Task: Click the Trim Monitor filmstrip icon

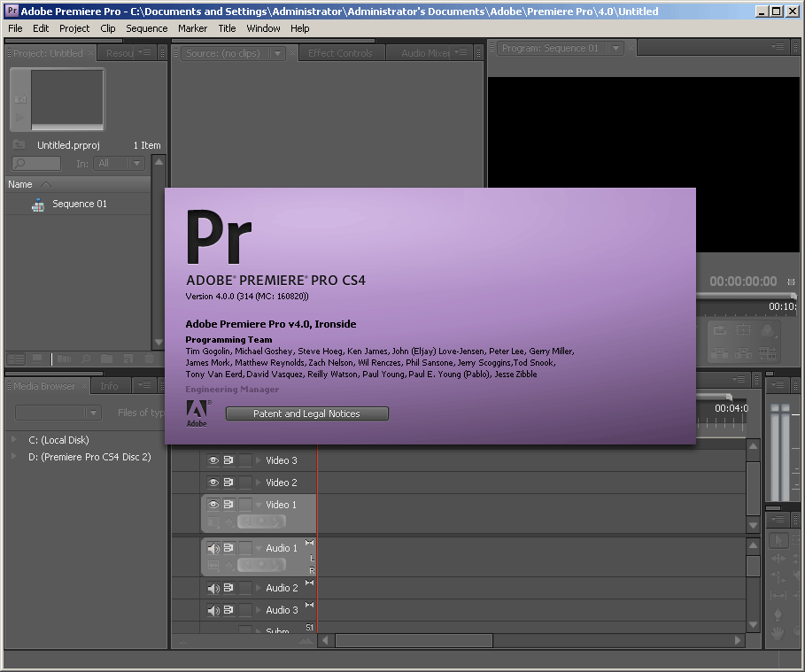Action: (768, 353)
